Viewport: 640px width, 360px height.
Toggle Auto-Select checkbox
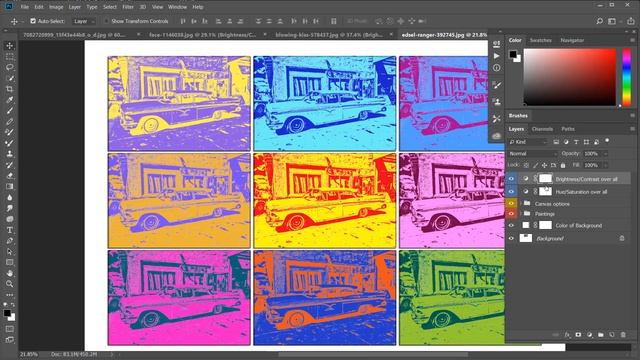click(x=33, y=21)
